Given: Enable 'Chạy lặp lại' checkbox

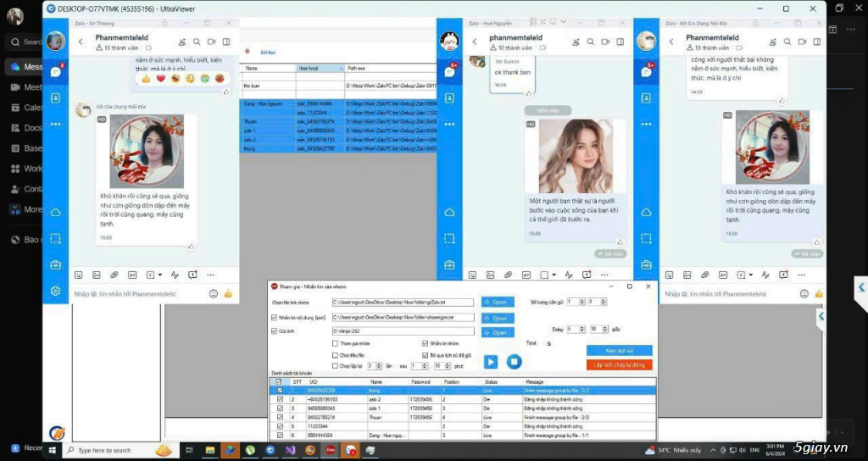Looking at the screenshot, I should [335, 366].
